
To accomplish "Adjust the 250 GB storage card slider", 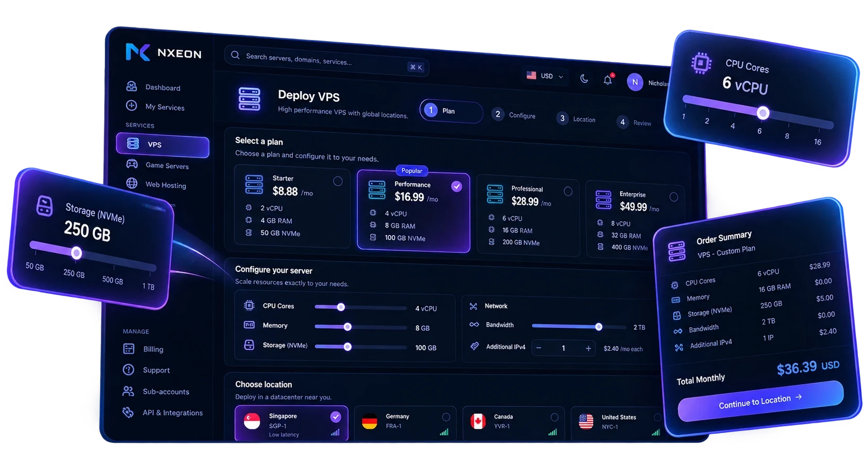I will point(77,253).
